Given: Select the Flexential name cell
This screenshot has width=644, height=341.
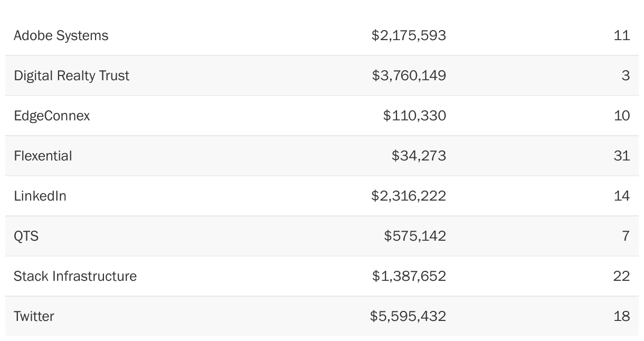Looking at the screenshot, I should click(x=43, y=156).
